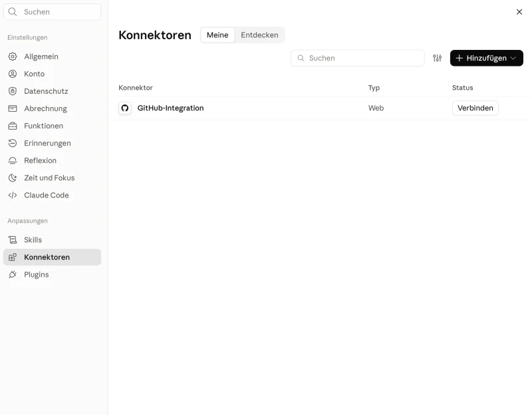
Task: Select the Konto label in sidebar
Action: 35,74
